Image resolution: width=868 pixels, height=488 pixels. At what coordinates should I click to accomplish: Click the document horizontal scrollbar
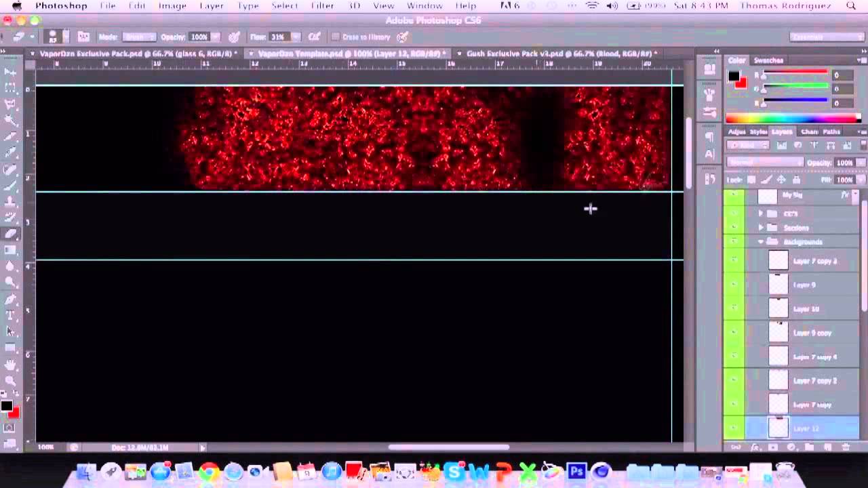tap(449, 447)
